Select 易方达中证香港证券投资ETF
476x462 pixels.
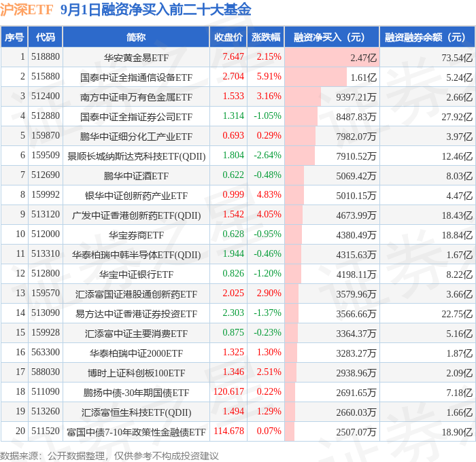pos(136,314)
